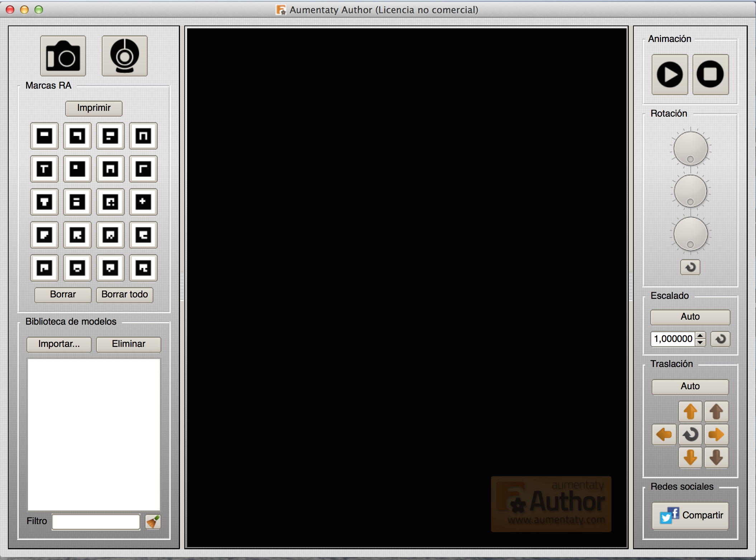Screen dimensions: 756x560
Task: Click the webcam icon button
Action: (x=124, y=56)
